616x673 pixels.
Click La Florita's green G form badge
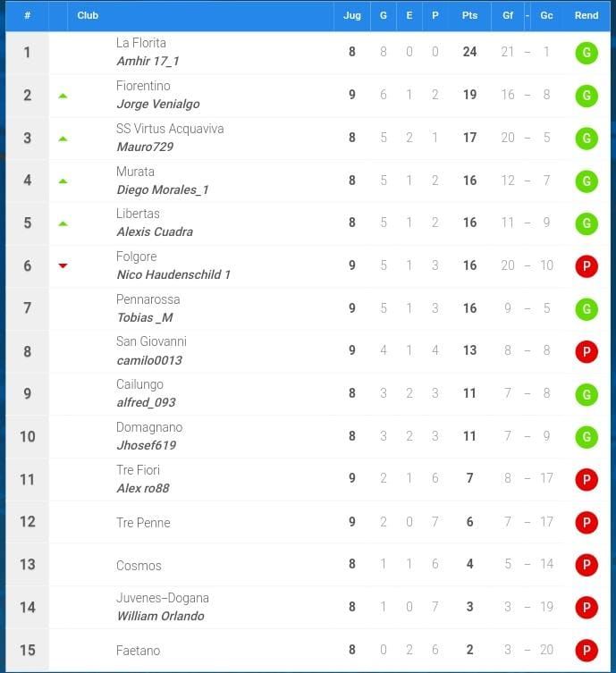click(586, 53)
